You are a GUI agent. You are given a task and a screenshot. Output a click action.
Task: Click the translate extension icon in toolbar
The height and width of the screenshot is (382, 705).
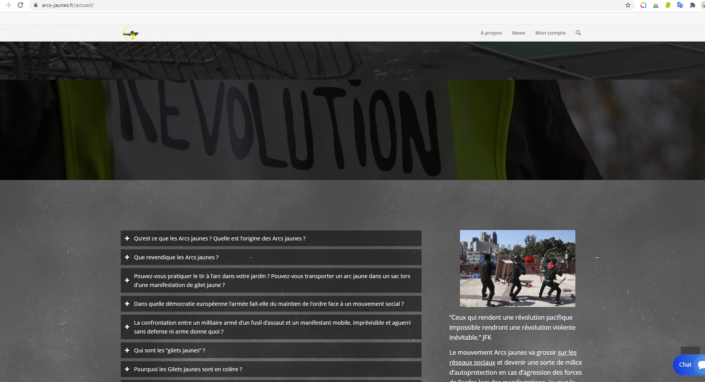tap(680, 5)
